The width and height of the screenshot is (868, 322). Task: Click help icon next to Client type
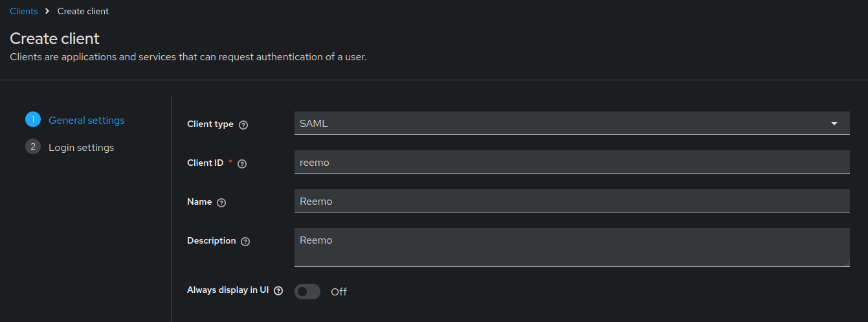[x=243, y=125]
